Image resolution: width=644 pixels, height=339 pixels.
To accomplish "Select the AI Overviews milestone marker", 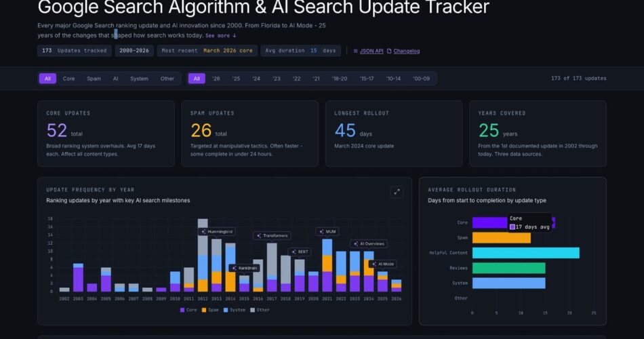I will (368, 243).
